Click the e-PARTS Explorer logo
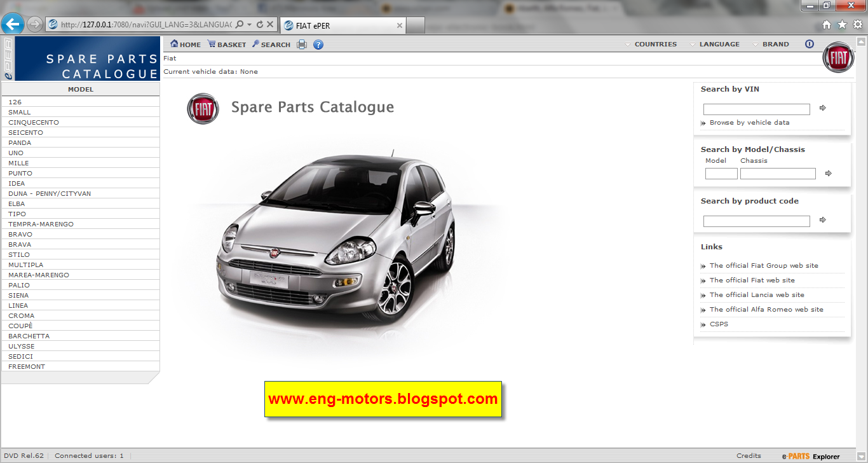This screenshot has width=868, height=463. coord(811,457)
